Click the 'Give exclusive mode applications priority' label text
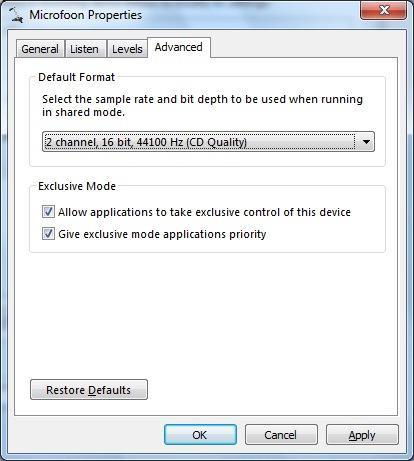Screen dimensions: 414x461 pos(162,234)
